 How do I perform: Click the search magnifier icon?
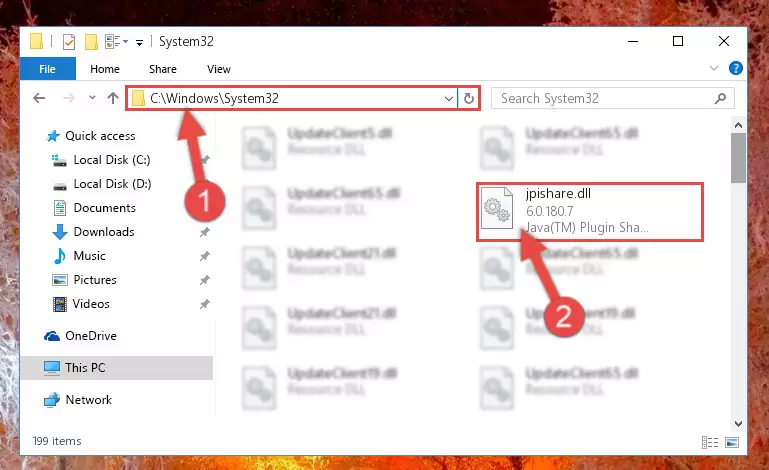(720, 99)
